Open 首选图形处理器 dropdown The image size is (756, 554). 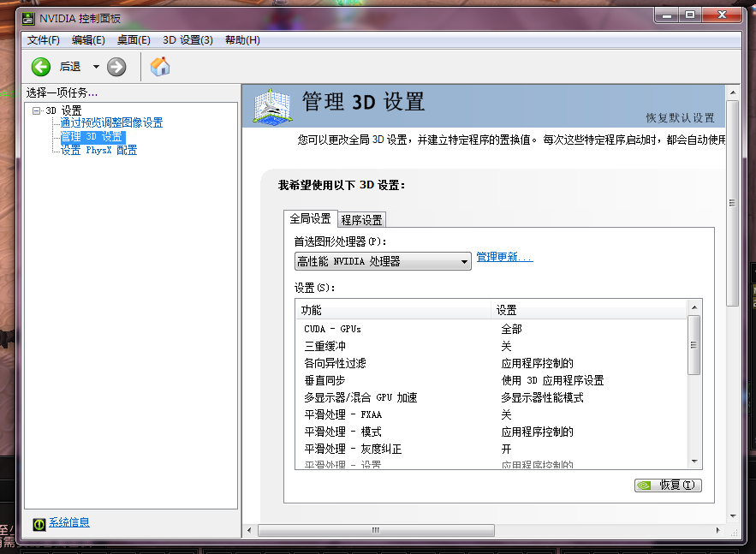pos(383,261)
